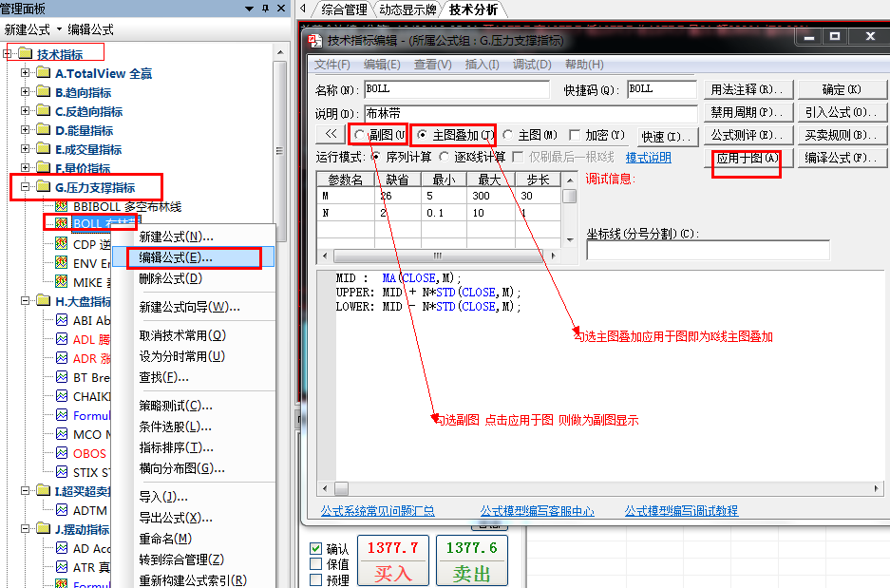Viewport: 890px width, 588px height.
Task: Collapse the G.压力支撑指标 tree node
Action: [x=25, y=187]
